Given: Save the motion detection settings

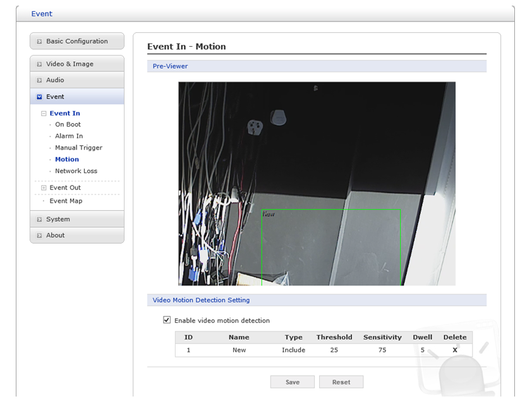Looking at the screenshot, I should (293, 382).
